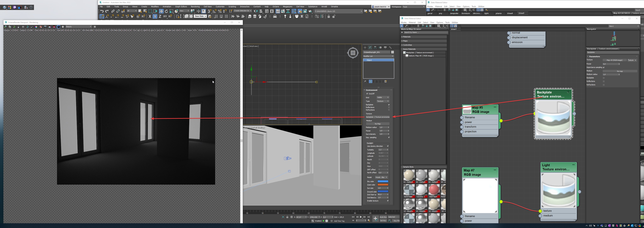Enable the Reflections checkbox under Environment

coord(389,107)
